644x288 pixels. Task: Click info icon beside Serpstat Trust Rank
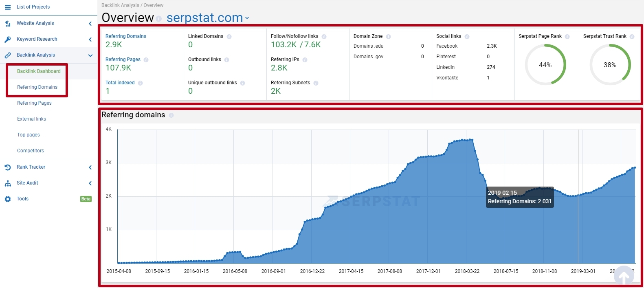[x=632, y=37]
